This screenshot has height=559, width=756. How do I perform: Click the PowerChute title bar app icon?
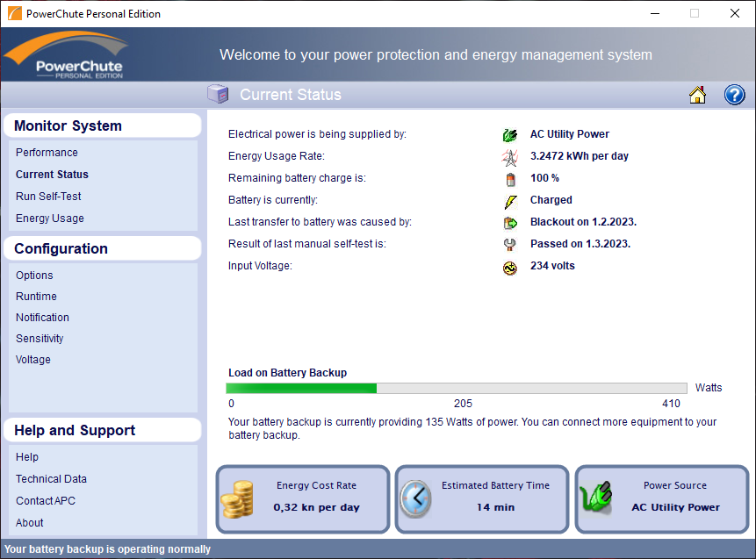(x=14, y=13)
